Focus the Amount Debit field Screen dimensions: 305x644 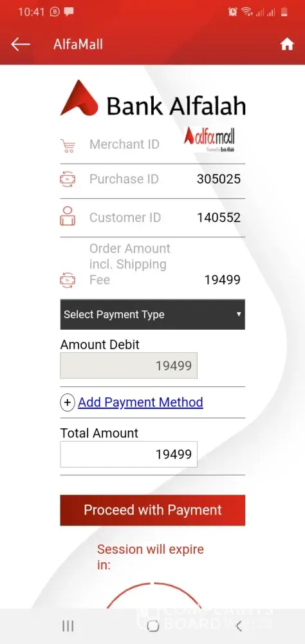click(129, 366)
